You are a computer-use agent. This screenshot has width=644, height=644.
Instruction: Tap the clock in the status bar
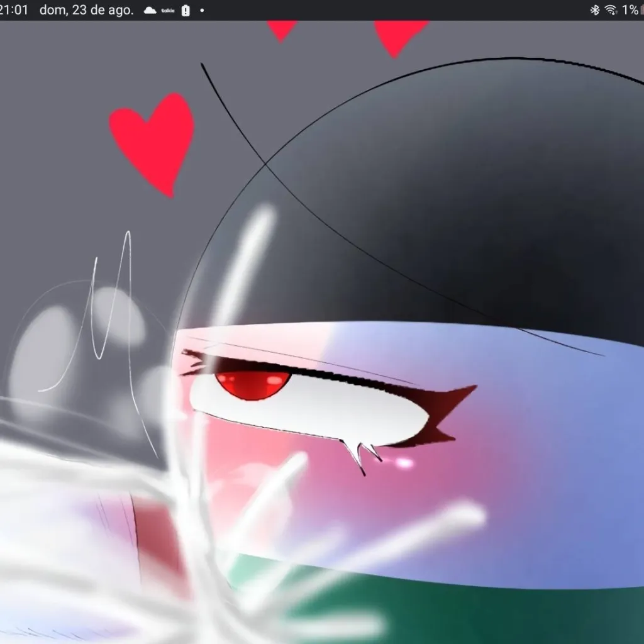click(x=14, y=10)
